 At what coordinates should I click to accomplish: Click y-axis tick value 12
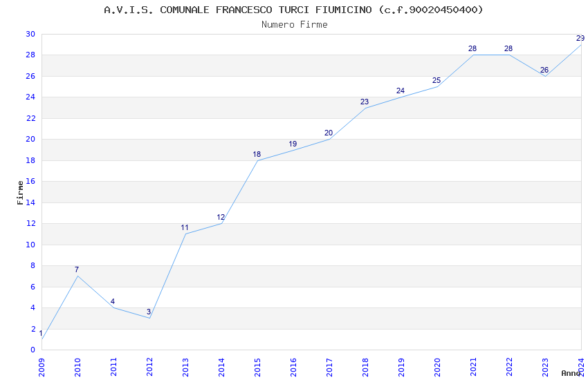30,223
